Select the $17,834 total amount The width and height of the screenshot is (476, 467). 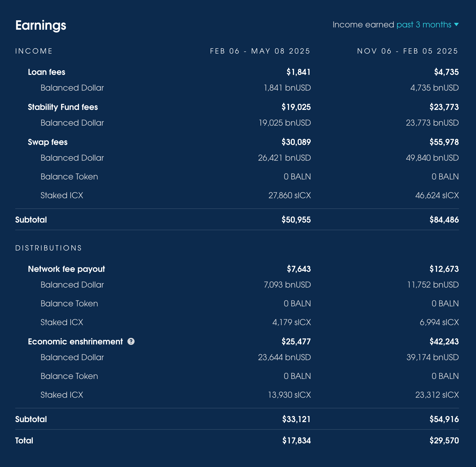(x=297, y=441)
